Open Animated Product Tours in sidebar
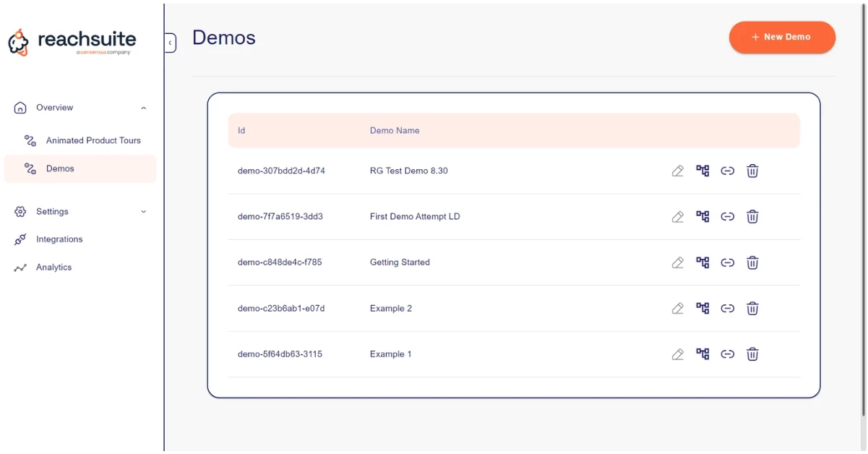868x454 pixels. pyautogui.click(x=93, y=140)
